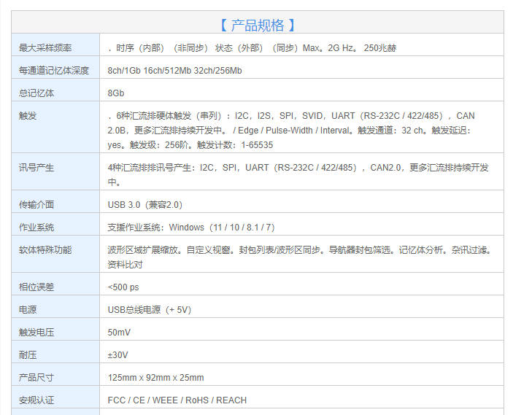Click the <500 ps value cell
This screenshot has height=415, width=532.
click(123, 287)
